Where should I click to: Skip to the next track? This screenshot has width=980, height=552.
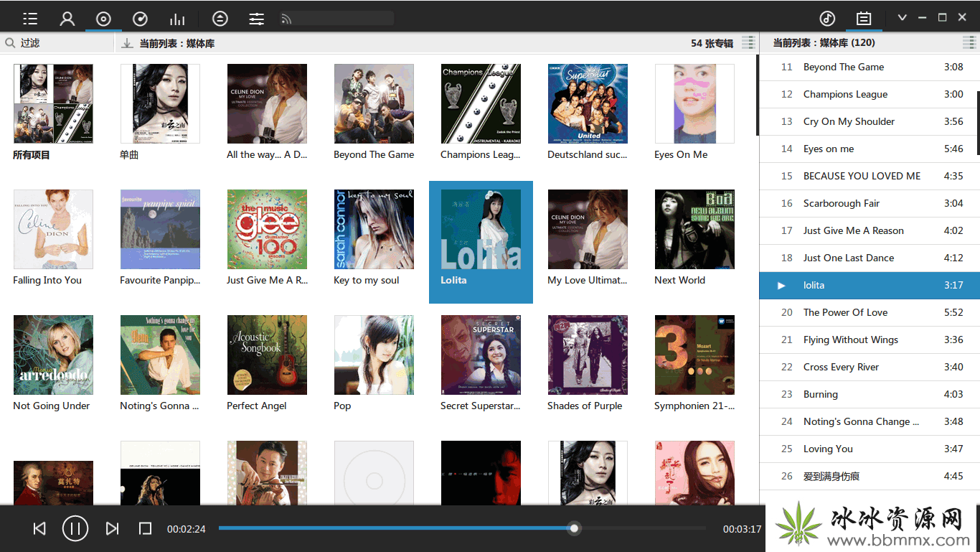click(x=112, y=529)
